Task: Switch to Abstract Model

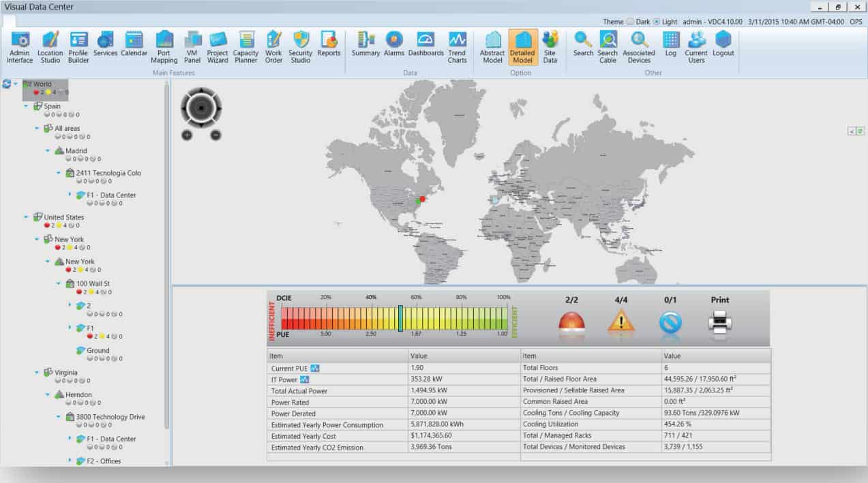Action: [492, 48]
